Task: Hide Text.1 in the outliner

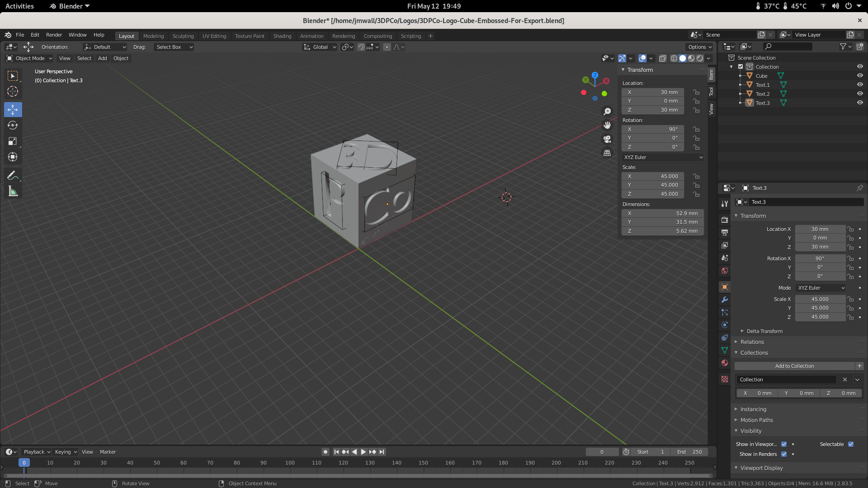Action: coord(860,84)
